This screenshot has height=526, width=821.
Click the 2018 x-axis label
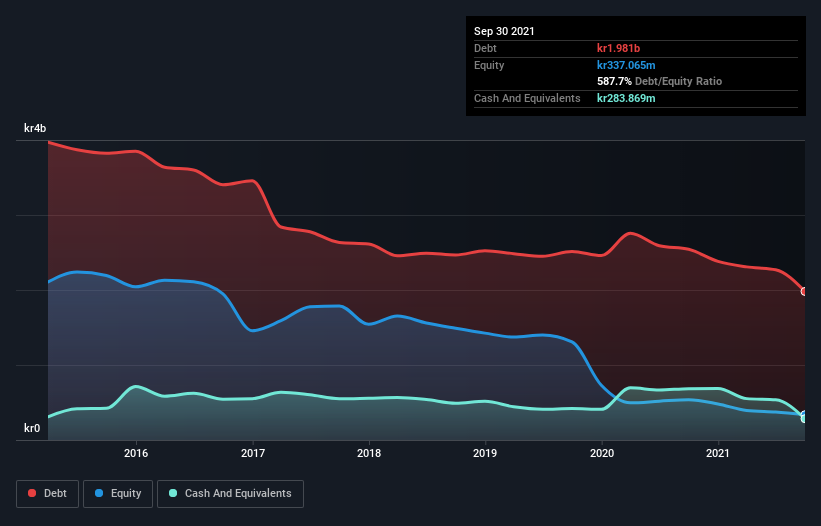coord(369,453)
